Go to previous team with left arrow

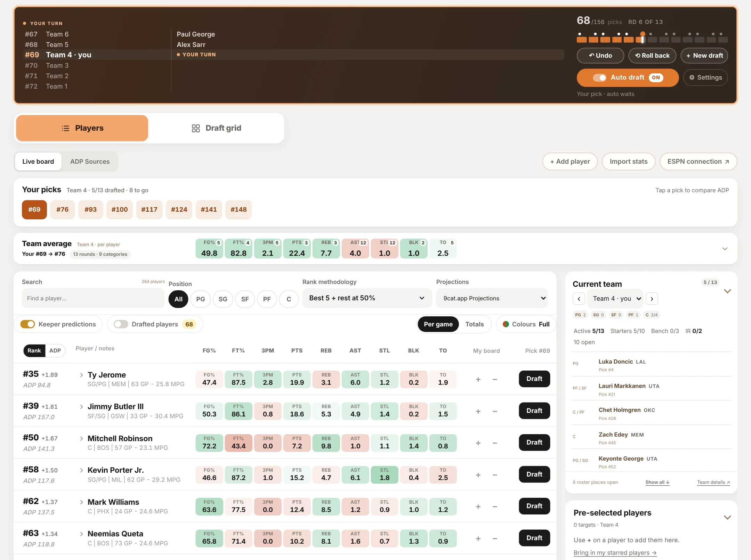(x=579, y=299)
